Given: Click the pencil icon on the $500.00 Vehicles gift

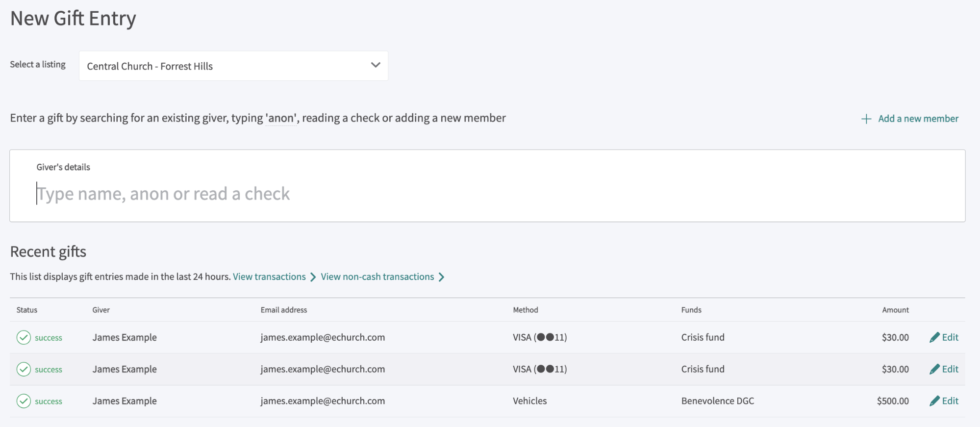Looking at the screenshot, I should tap(934, 401).
